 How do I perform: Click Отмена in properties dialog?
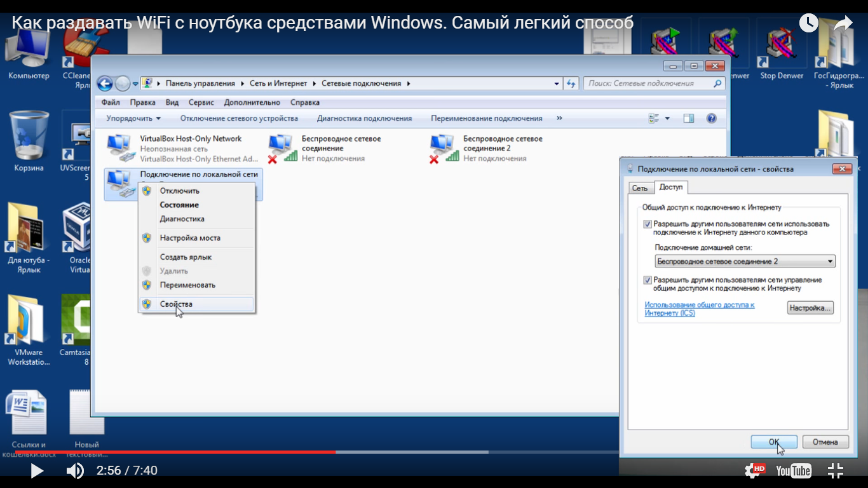tap(825, 442)
